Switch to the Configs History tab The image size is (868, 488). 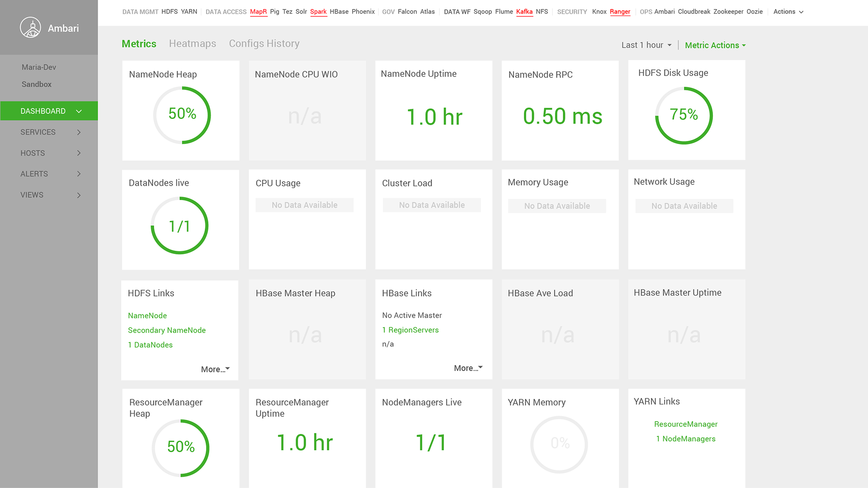click(264, 43)
